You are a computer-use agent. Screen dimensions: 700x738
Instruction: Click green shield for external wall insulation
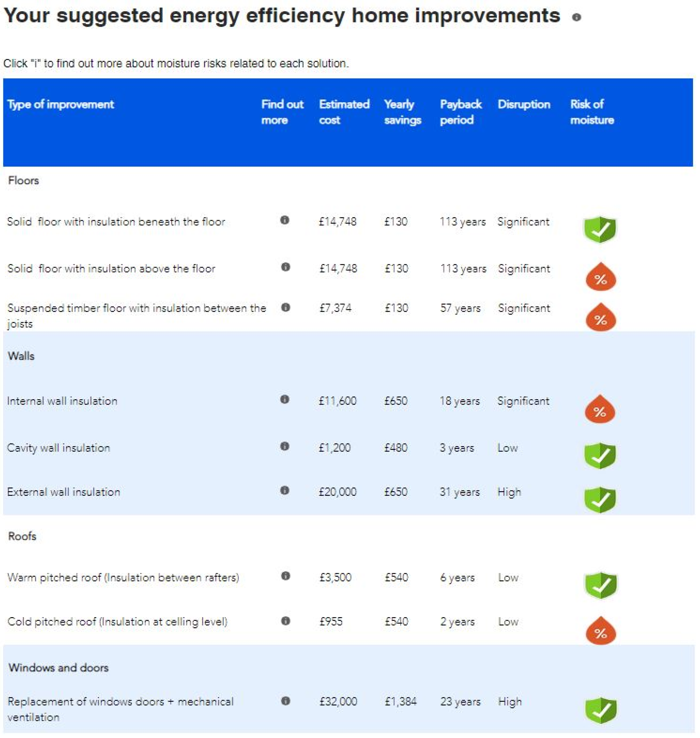coord(600,499)
